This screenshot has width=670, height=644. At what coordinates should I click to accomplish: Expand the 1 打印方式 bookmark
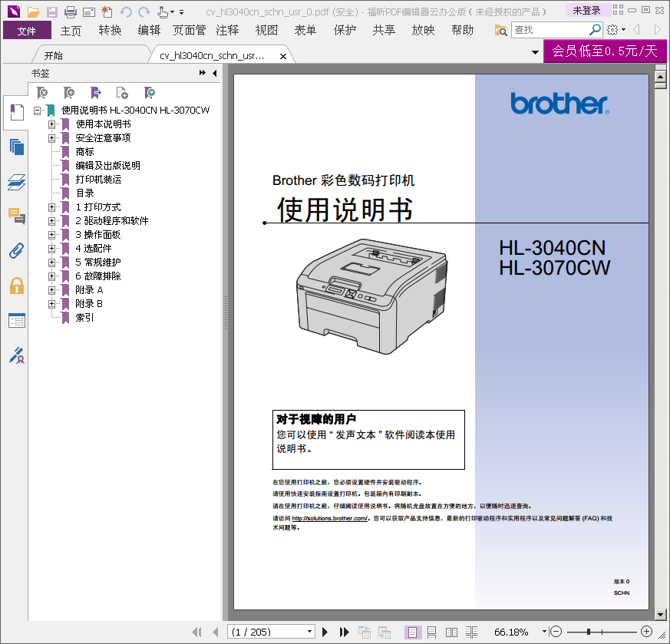tap(51, 207)
